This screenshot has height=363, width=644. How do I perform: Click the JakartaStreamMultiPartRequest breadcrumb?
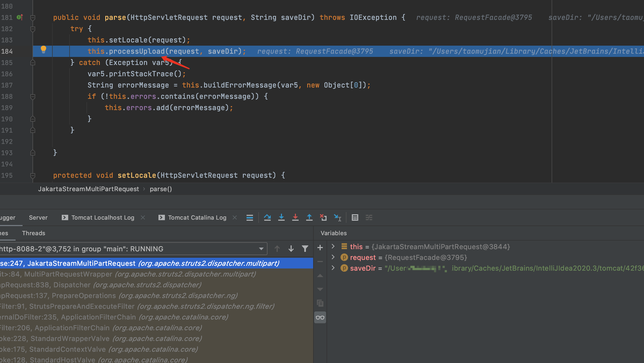(88, 189)
